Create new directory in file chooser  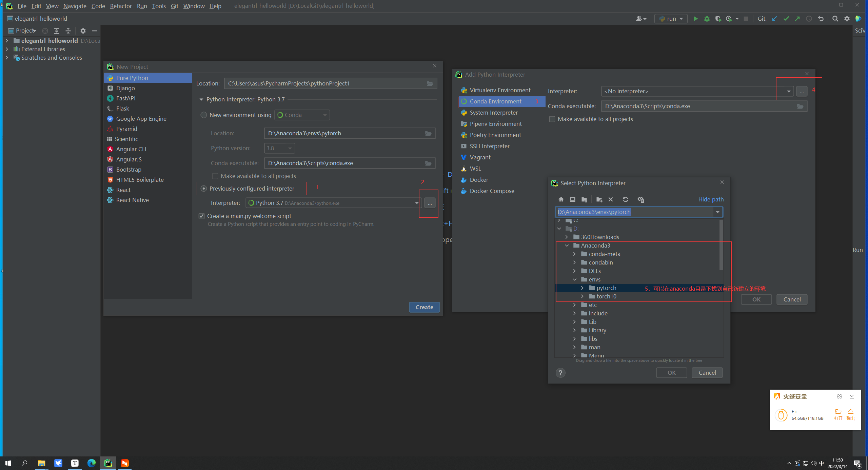[599, 199]
